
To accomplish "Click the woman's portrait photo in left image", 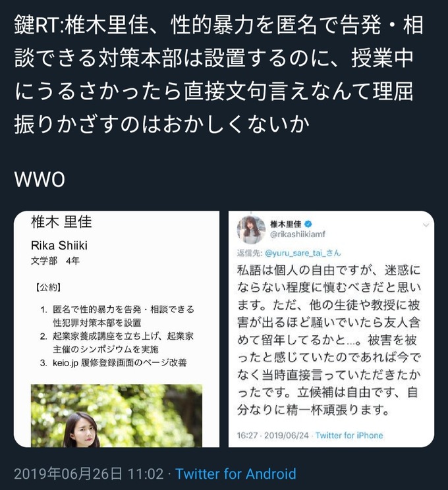I will point(117,416).
